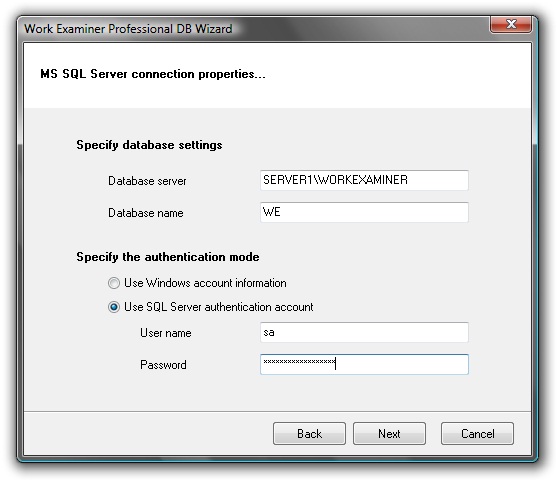Proceed with the Next button
Image resolution: width=558 pixels, height=482 pixels.
point(389,434)
